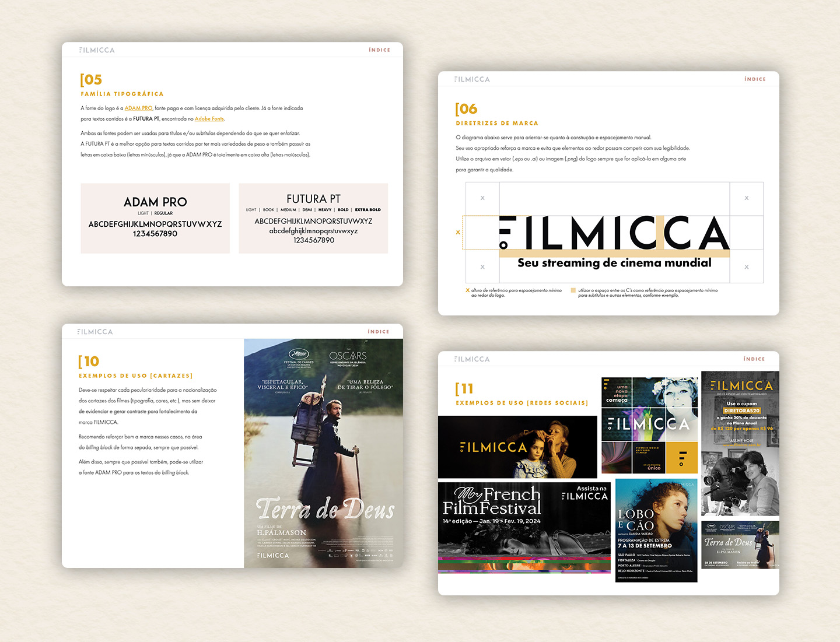Click the FILMICCA header logo on the Cartazes page
This screenshot has height=642, width=840.
coord(95,332)
